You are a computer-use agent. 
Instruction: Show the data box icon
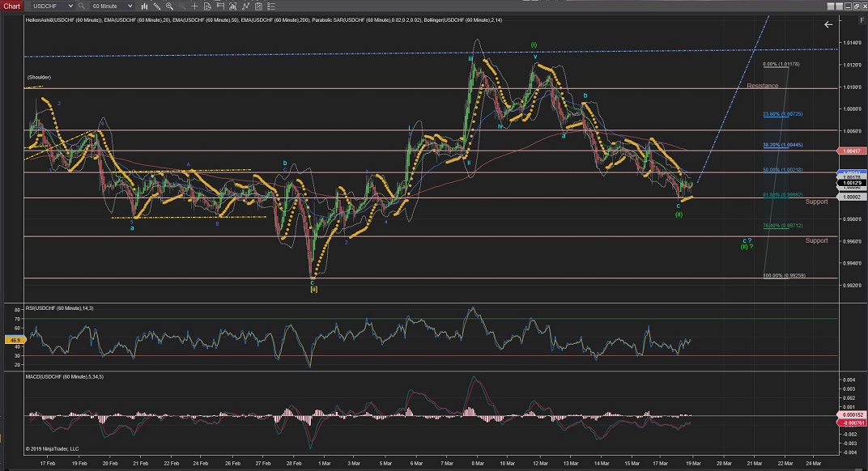click(207, 6)
